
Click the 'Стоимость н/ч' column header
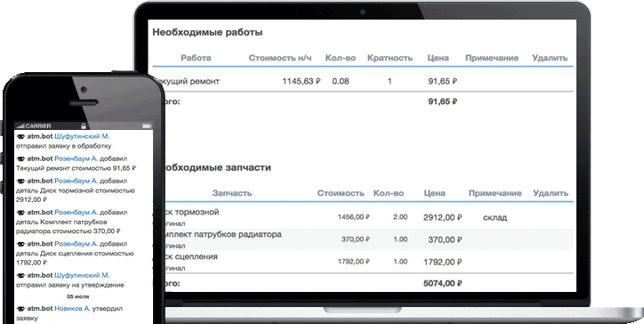tap(280, 58)
